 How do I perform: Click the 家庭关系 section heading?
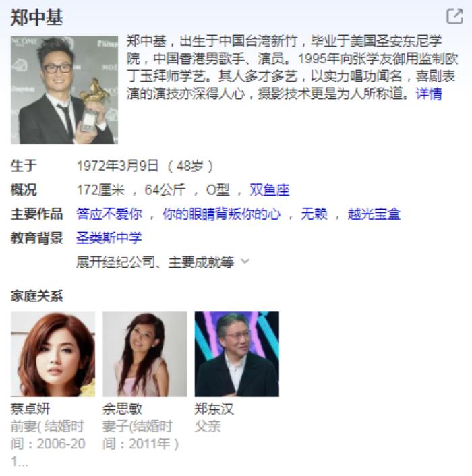(36, 296)
